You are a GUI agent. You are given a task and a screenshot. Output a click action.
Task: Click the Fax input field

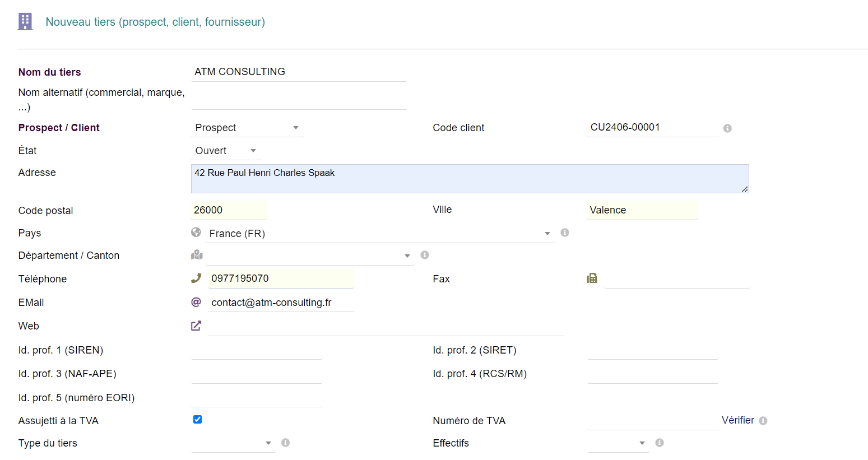click(677, 278)
